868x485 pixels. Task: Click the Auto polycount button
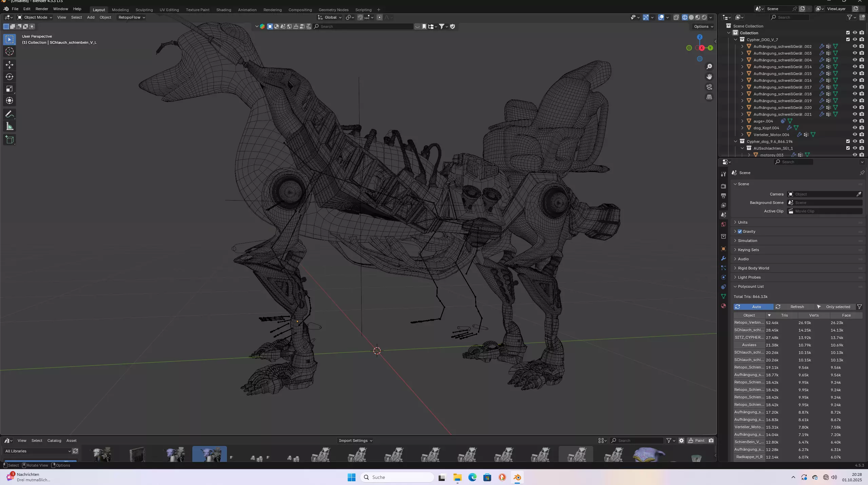pos(753,307)
